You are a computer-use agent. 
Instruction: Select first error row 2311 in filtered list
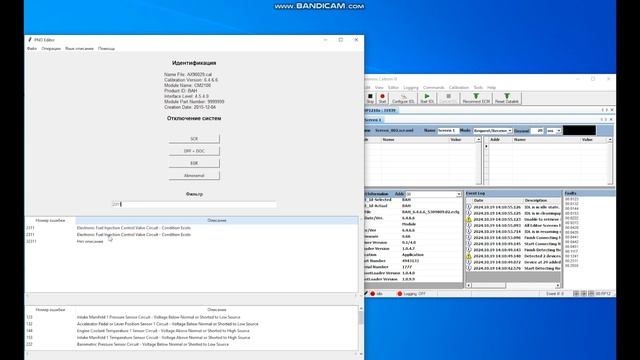click(191, 228)
